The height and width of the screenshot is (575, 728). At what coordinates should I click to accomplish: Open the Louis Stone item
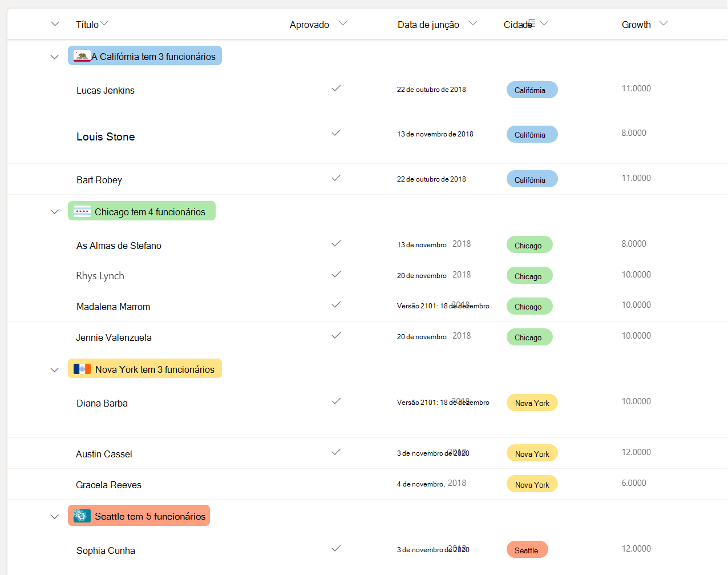click(106, 137)
